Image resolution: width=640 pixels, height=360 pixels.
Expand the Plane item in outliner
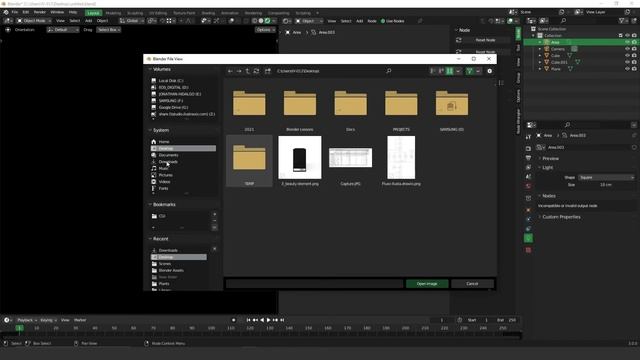[540, 69]
